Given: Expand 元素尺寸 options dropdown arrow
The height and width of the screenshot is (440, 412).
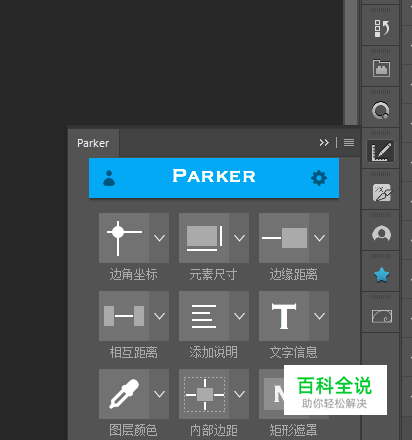Looking at the screenshot, I should pyautogui.click(x=239, y=238).
